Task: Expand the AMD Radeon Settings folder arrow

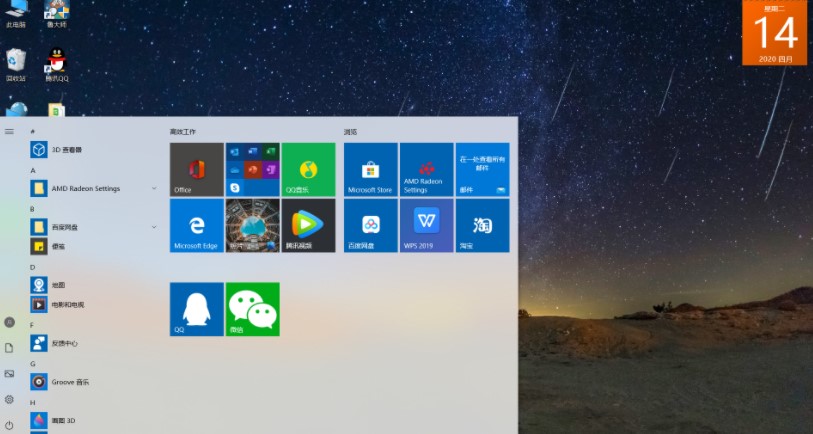Action: [154, 188]
